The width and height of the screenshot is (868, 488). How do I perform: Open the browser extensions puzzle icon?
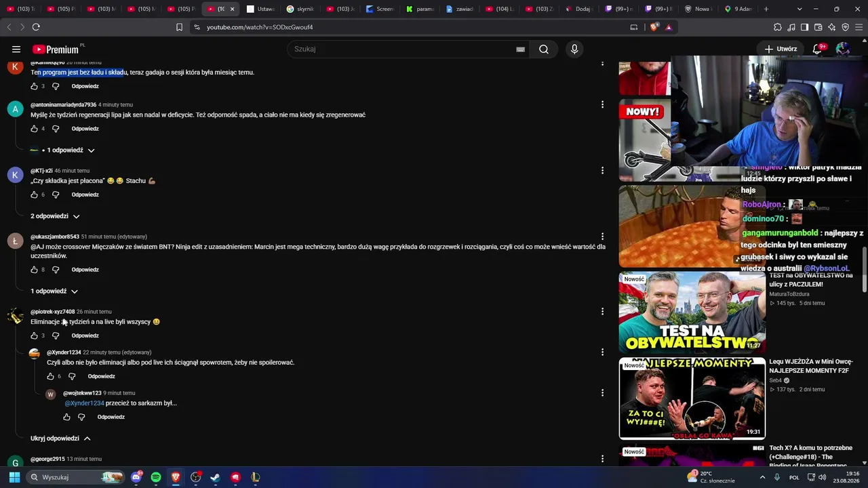click(x=778, y=27)
